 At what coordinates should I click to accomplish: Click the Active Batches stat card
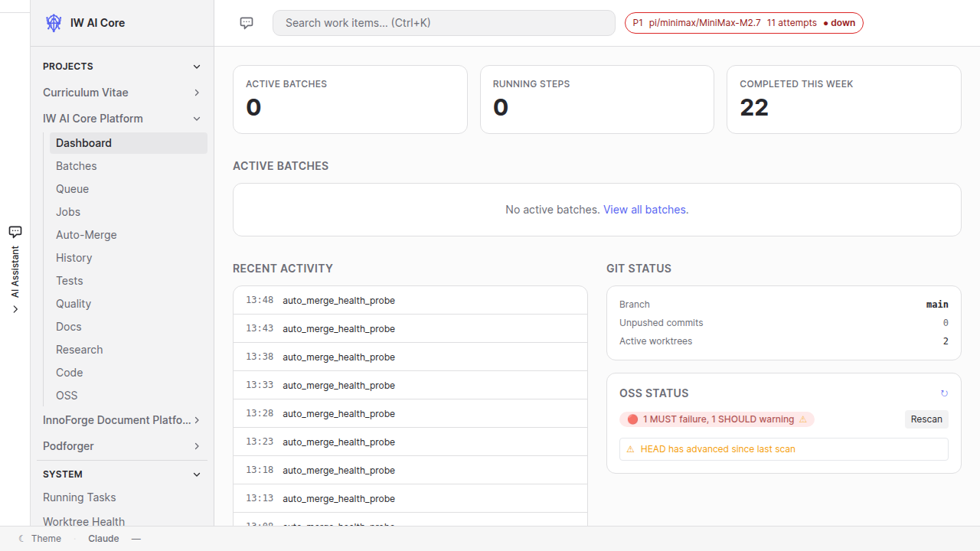350,99
